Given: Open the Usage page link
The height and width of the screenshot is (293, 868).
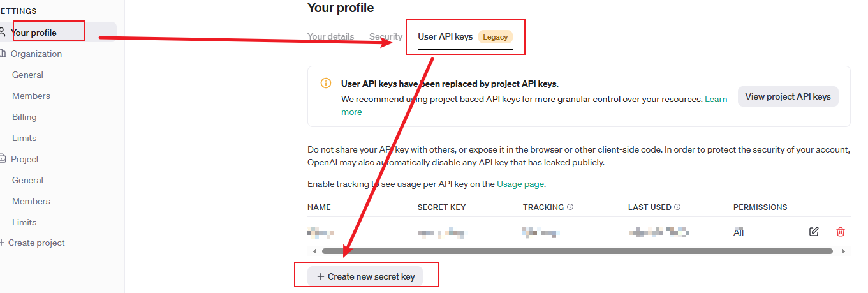Looking at the screenshot, I should pyautogui.click(x=520, y=184).
